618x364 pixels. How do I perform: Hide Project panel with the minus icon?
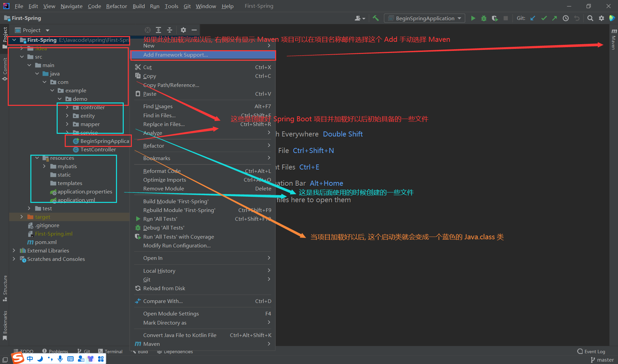(x=194, y=30)
